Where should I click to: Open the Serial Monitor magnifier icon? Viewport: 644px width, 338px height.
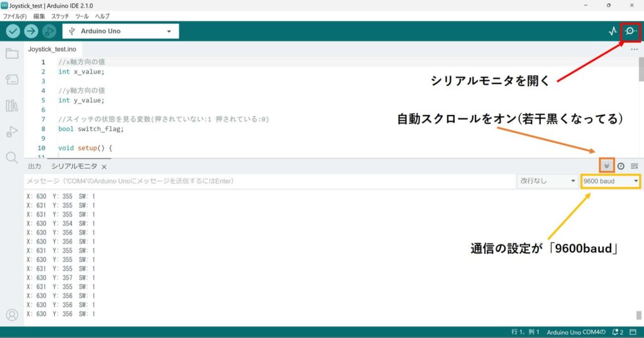click(x=630, y=31)
